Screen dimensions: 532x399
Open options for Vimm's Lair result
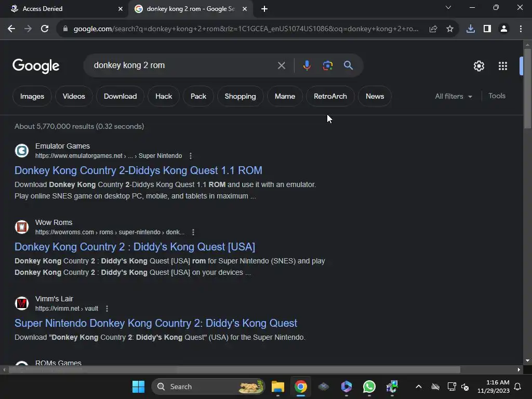[x=107, y=309]
